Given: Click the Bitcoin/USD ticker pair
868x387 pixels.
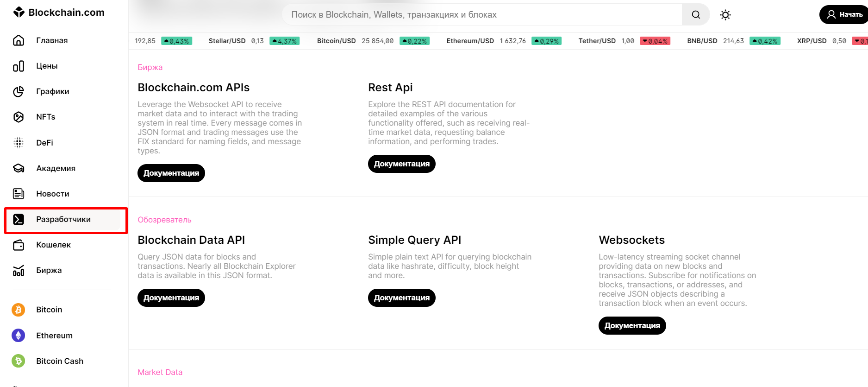Looking at the screenshot, I should (337, 41).
